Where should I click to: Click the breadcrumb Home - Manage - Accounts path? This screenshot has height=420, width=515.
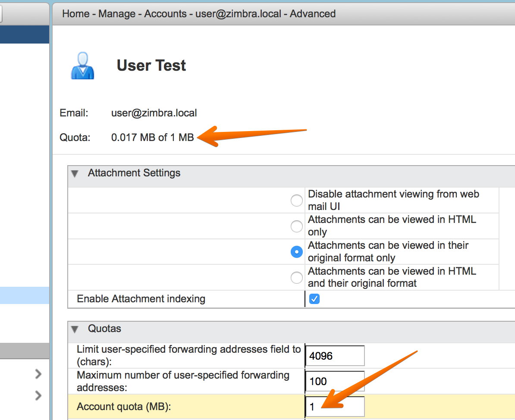coord(199,14)
